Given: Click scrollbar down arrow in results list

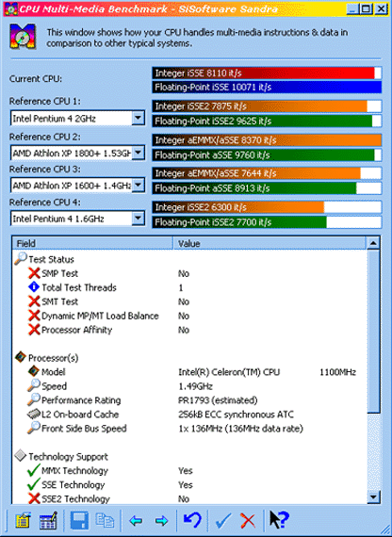Looking at the screenshot, I should click(x=373, y=496).
